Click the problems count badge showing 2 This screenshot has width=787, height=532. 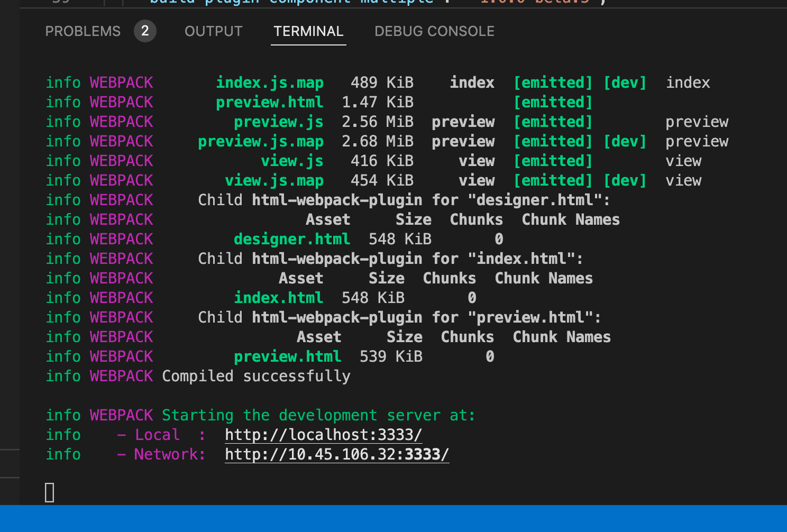(x=145, y=31)
